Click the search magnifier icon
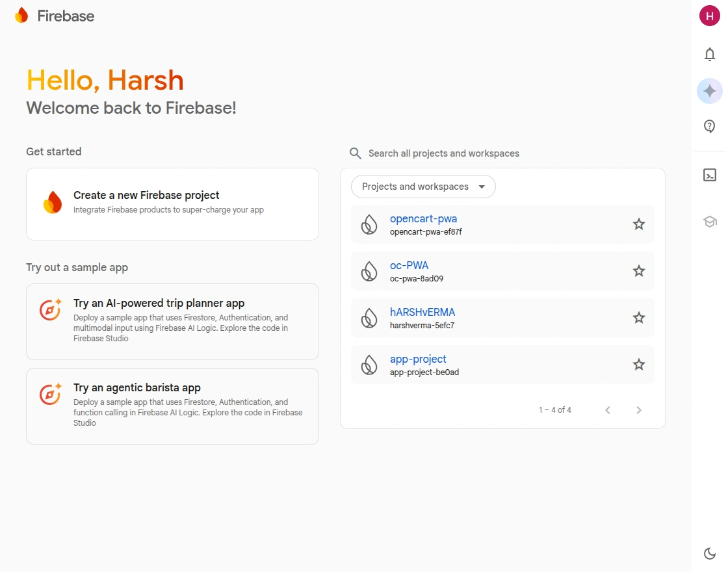 tap(355, 153)
